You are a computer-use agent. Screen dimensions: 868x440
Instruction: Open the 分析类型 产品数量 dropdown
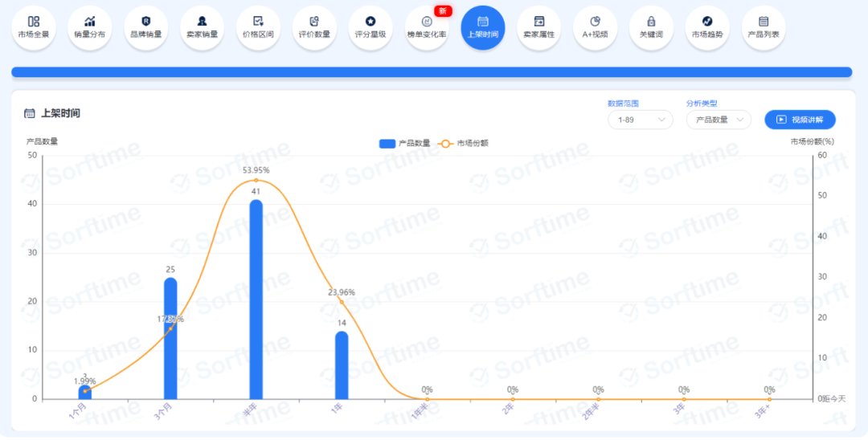coord(719,120)
